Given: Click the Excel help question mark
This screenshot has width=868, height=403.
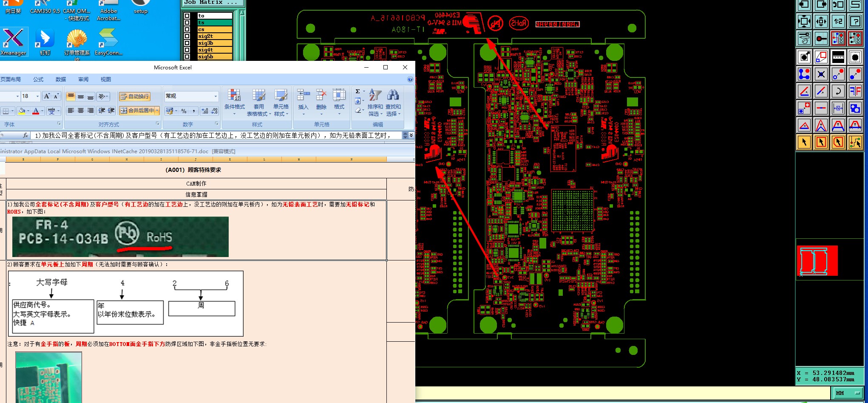Looking at the screenshot, I should click(x=410, y=79).
